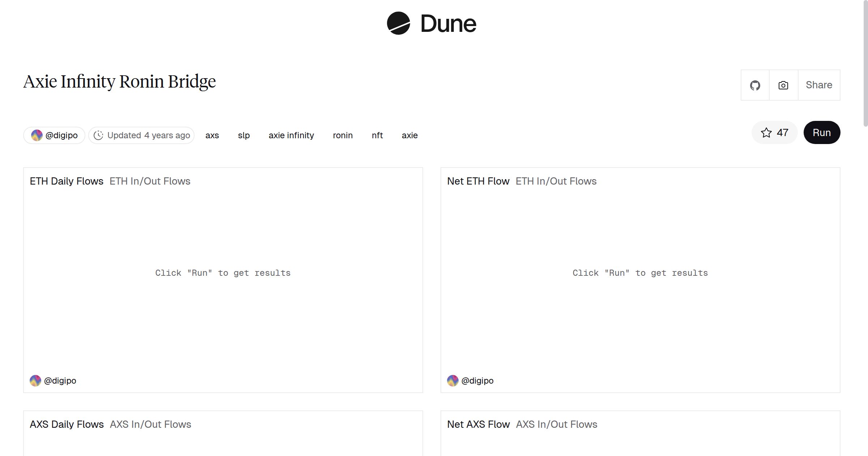Click the Dune logo icon

pos(398,23)
